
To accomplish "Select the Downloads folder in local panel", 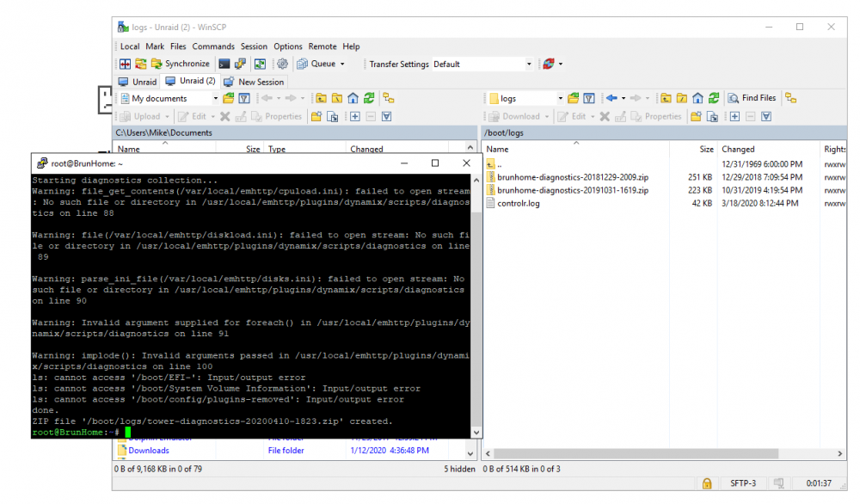I will (148, 451).
